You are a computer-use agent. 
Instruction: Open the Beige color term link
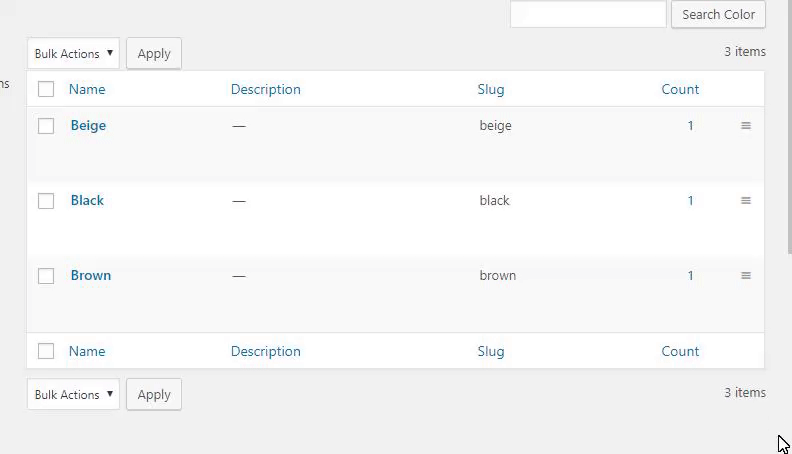point(88,126)
